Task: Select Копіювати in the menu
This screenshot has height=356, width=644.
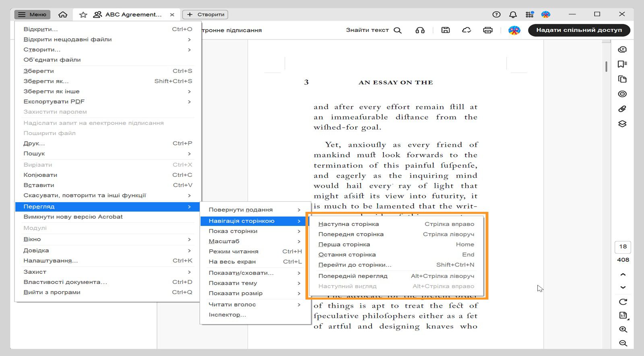Action: [x=107, y=175]
